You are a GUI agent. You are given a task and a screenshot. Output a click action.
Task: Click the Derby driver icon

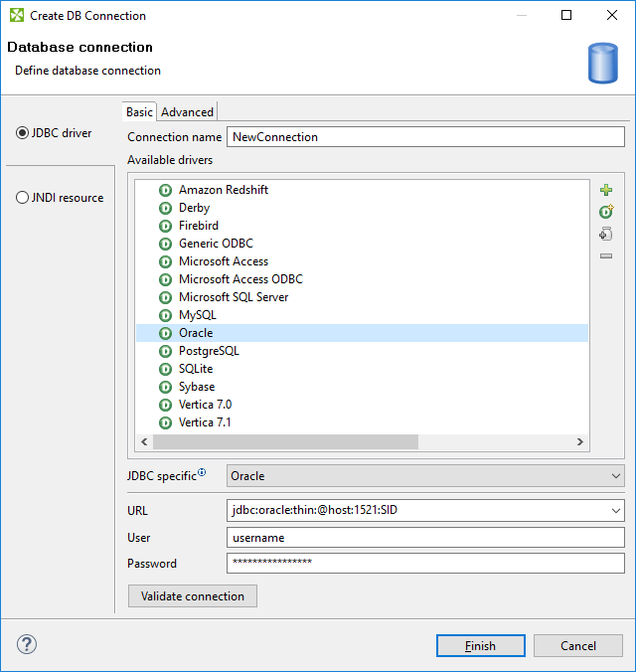click(165, 208)
